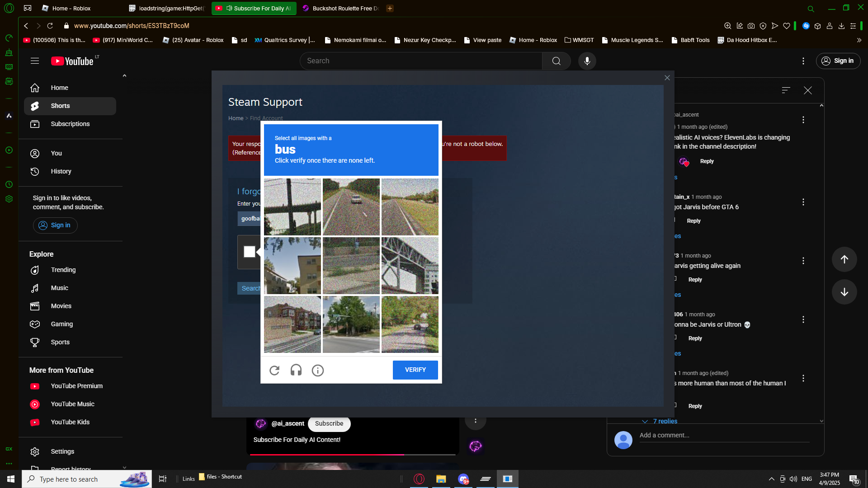This screenshot has height=488, width=868.
Task: Go to YouTube logo home
Action: pos(72,61)
